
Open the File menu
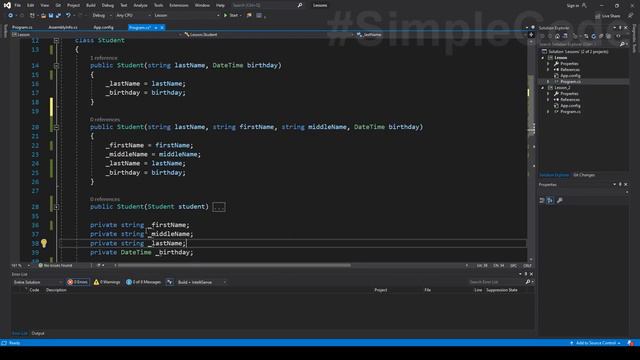tap(18, 5)
